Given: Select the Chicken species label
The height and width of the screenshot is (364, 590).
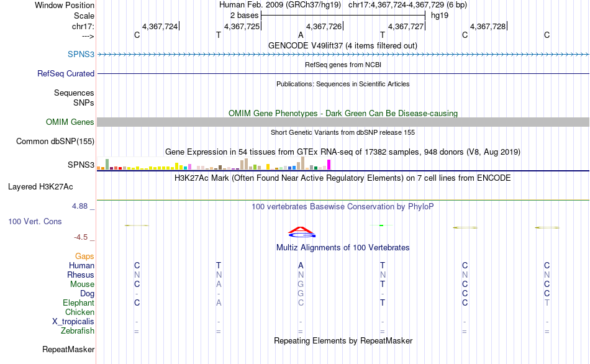Looking at the screenshot, I should pyautogui.click(x=79, y=312).
